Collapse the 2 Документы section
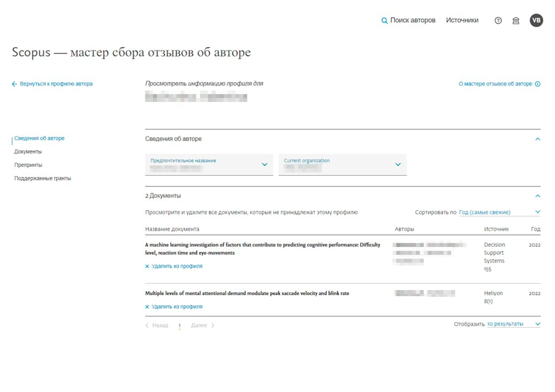555x392 pixels. point(538,196)
